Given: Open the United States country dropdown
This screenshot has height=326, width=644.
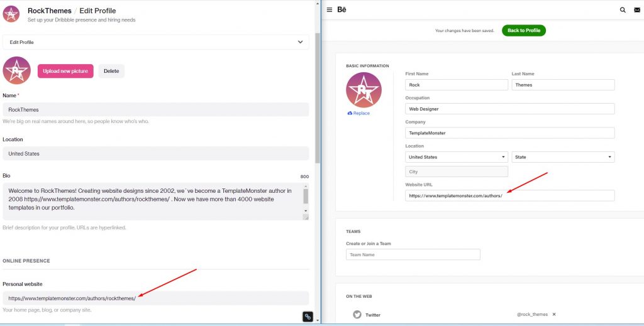Looking at the screenshot, I should point(457,157).
